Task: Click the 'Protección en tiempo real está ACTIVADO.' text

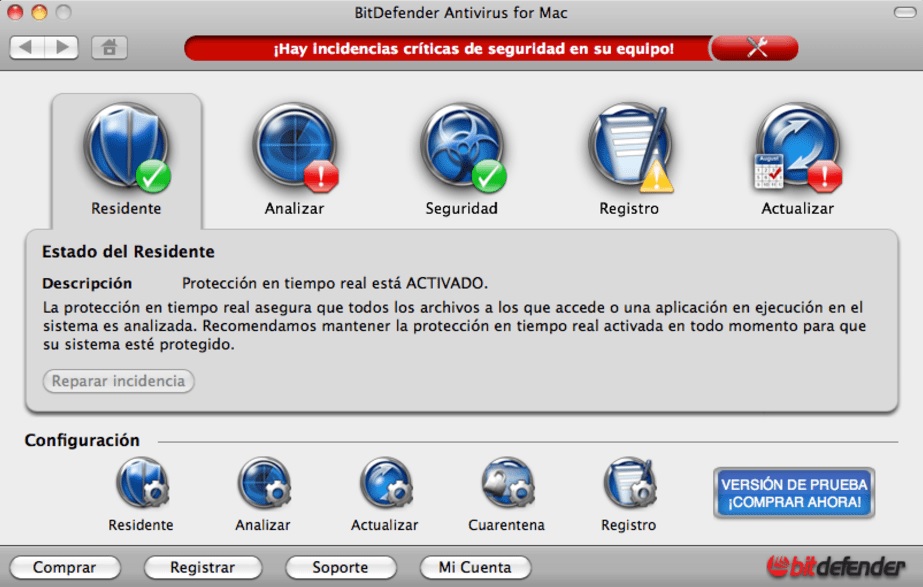Action: pyautogui.click(x=335, y=283)
